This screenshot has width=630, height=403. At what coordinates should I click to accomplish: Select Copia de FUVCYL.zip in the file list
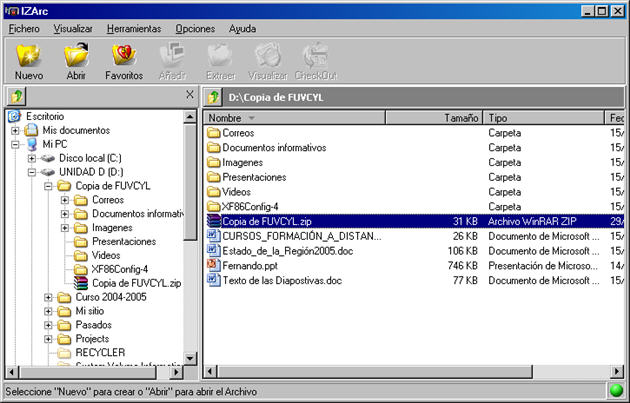point(265,220)
